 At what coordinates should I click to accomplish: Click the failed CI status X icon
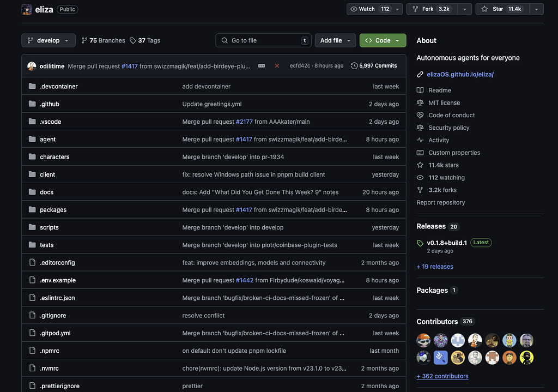[x=277, y=66]
